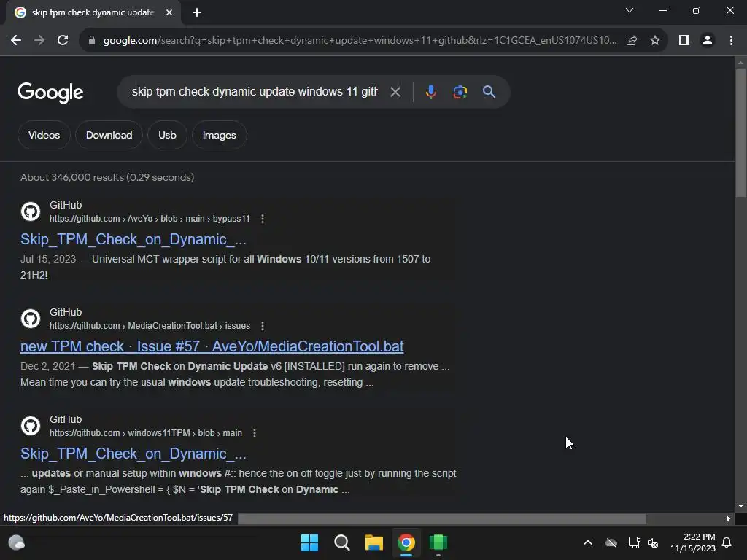This screenshot has width=747, height=560.
Task: Click the About 346,000 results text
Action: pyautogui.click(x=107, y=177)
